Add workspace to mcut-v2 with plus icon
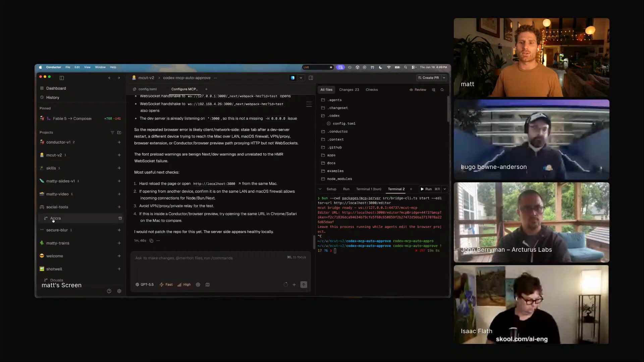The width and height of the screenshot is (644, 362). 119,155
